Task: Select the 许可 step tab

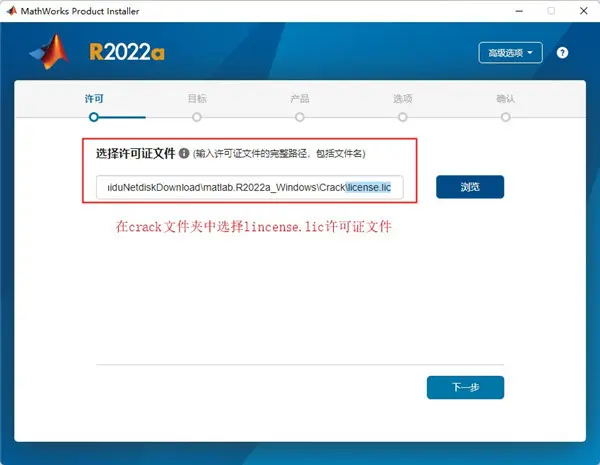Action: (94, 99)
